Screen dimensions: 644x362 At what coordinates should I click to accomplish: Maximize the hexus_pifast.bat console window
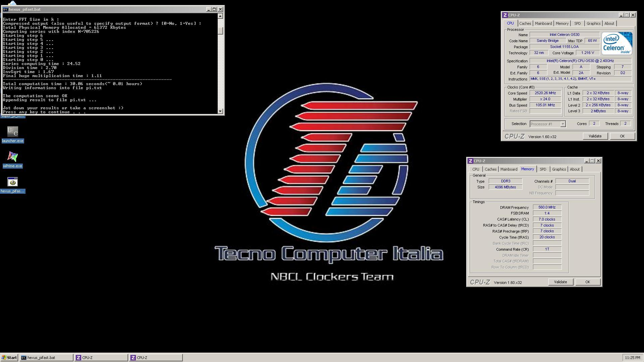tap(214, 9)
